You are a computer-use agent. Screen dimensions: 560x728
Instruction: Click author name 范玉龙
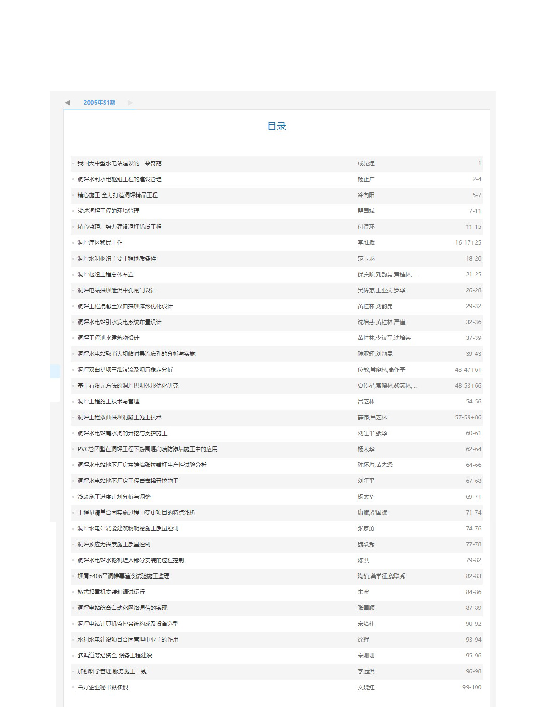[366, 259]
